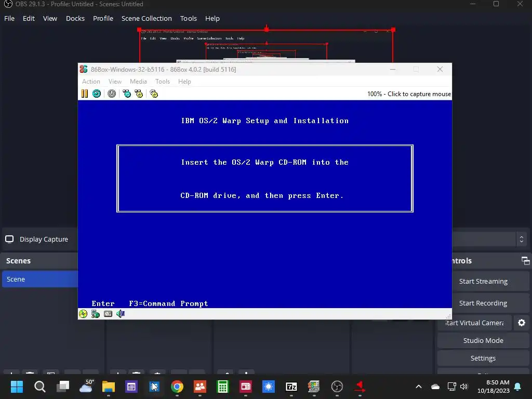This screenshot has width=532, height=399.
Task: Undock the OBS Controls panel
Action: pyautogui.click(x=525, y=261)
